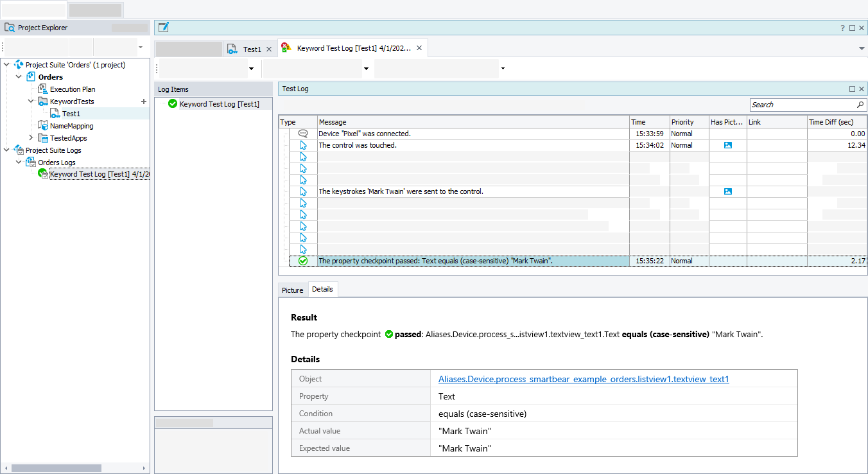The height and width of the screenshot is (474, 868).
Task: Switch to the Test1 editor tab
Action: (252, 49)
